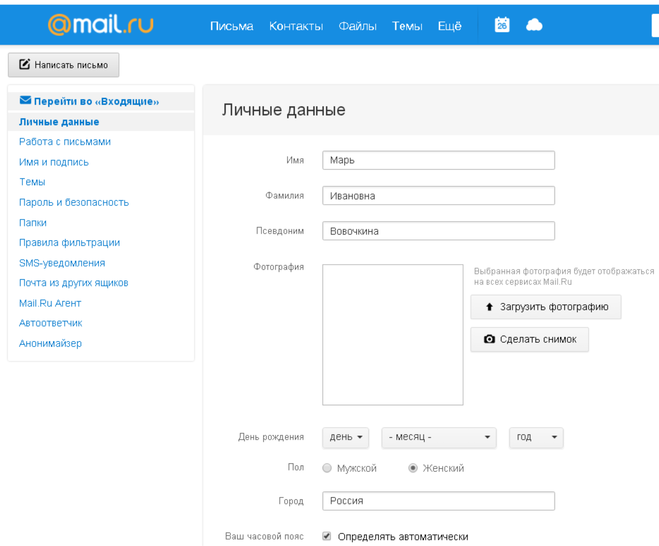The image size is (659, 546).
Task: Click the Mail.ru logo
Action: 100,25
